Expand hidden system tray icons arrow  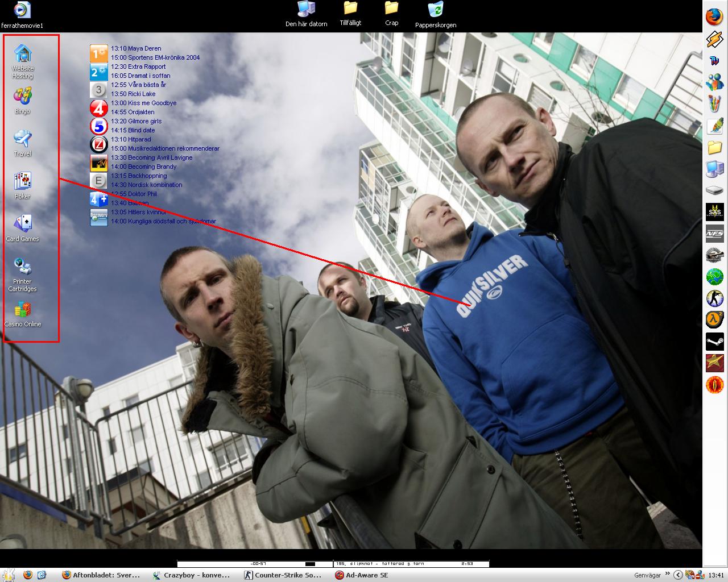point(678,575)
